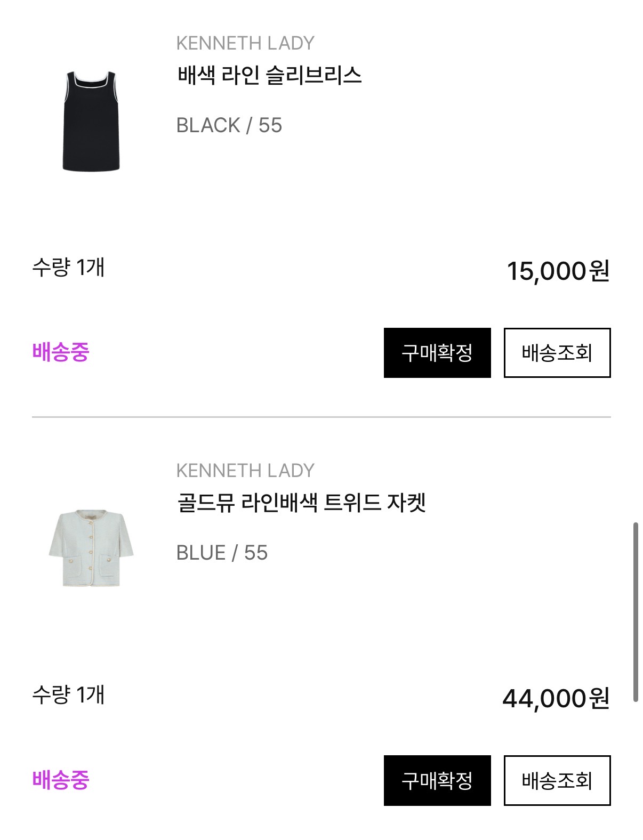Image resolution: width=643 pixels, height=840 pixels.
Task: Click the 15,000원 price
Action: 558,271
